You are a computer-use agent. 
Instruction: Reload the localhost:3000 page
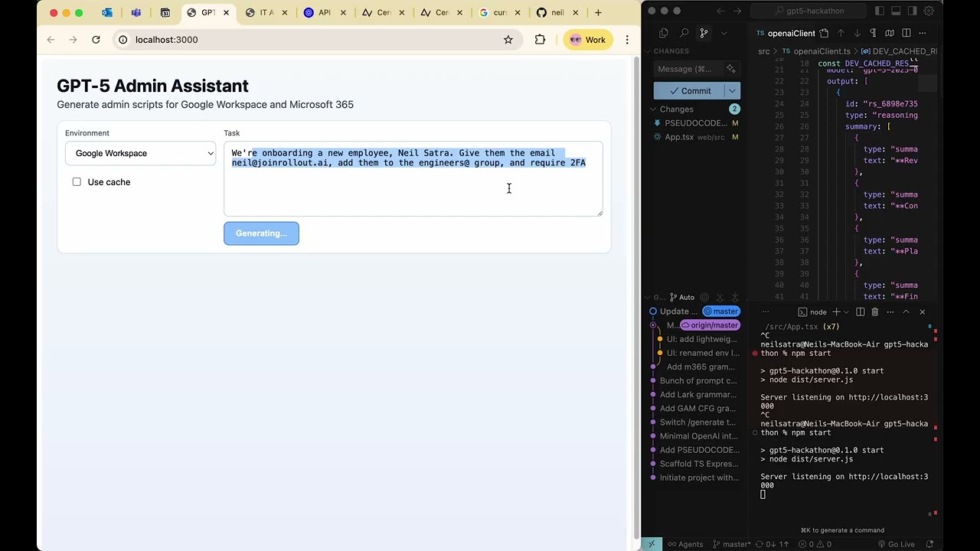click(96, 40)
